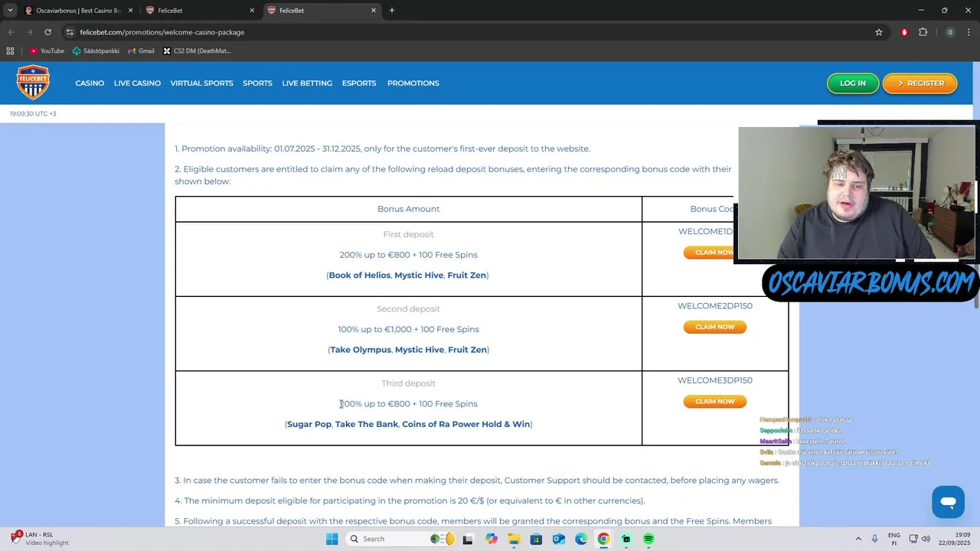This screenshot has height=551, width=980.
Task: Select the WELCOME3DP150 bonus code text
Action: [x=714, y=380]
